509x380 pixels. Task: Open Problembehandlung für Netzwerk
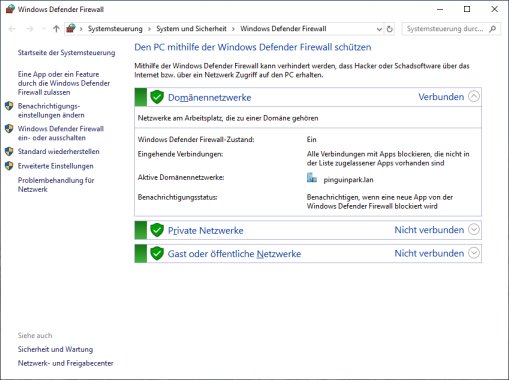coord(56,185)
